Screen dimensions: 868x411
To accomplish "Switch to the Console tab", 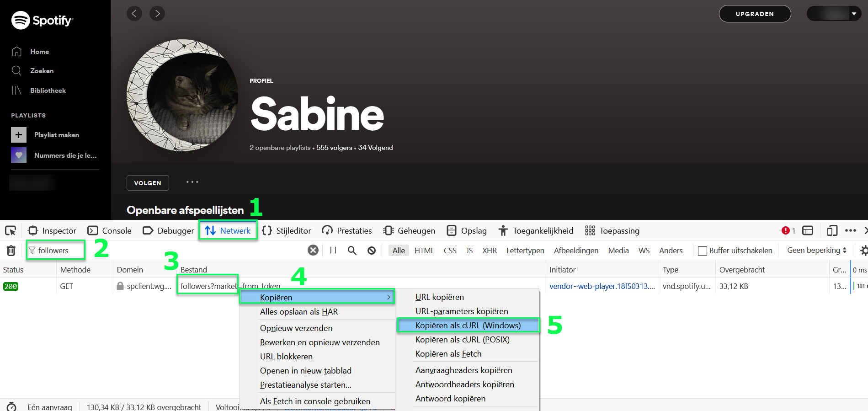I will coord(110,230).
